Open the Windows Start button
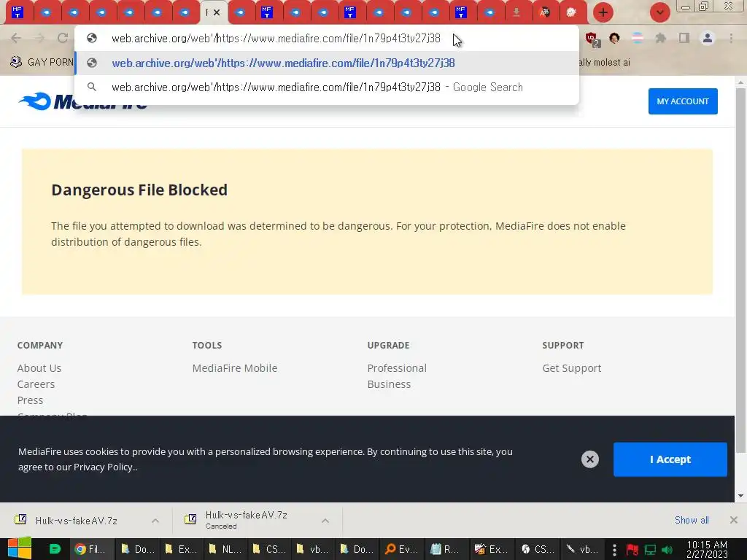 [x=20, y=548]
